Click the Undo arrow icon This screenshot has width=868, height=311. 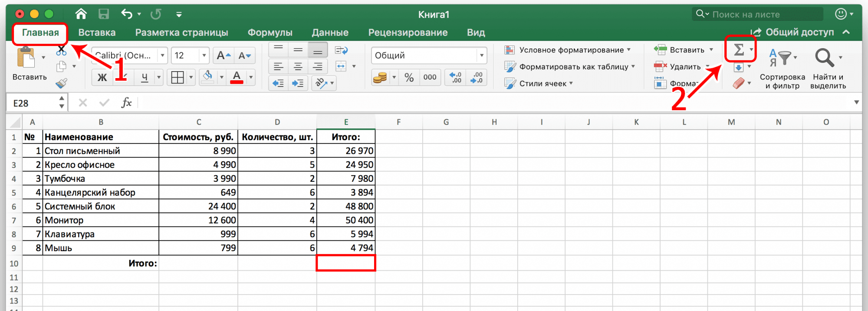[126, 14]
